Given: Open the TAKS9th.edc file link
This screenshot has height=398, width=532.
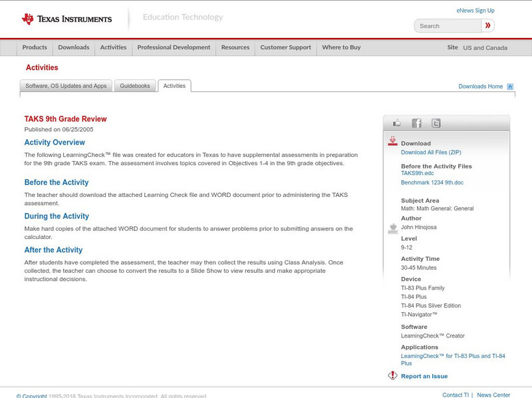Looking at the screenshot, I should 417,173.
